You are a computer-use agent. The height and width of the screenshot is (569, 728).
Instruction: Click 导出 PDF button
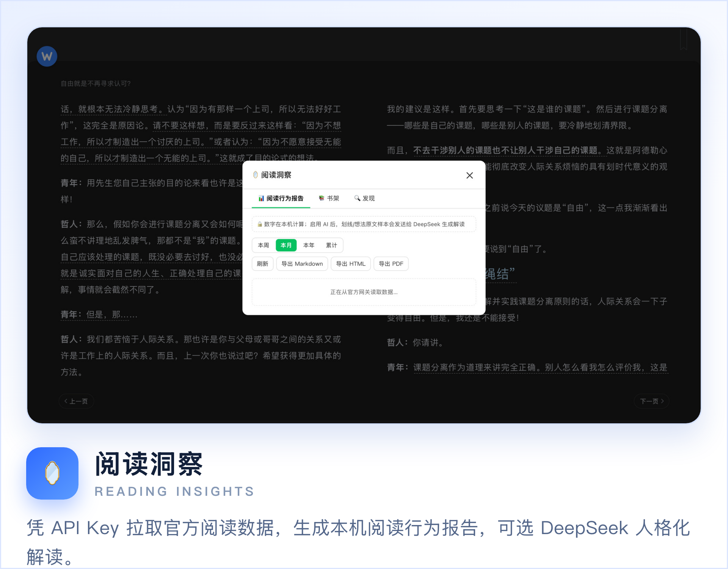tap(391, 264)
